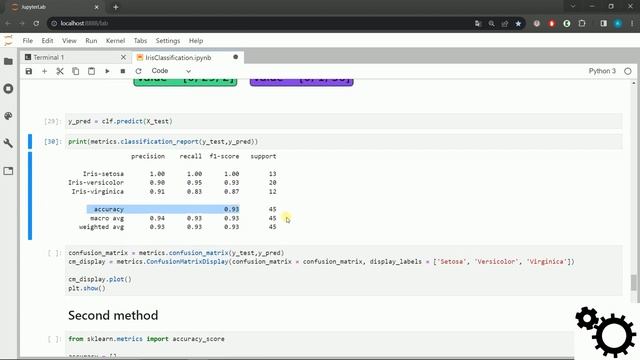Image resolution: width=640 pixels, height=360 pixels.
Task: Open the Tabs menu
Action: pos(140,41)
